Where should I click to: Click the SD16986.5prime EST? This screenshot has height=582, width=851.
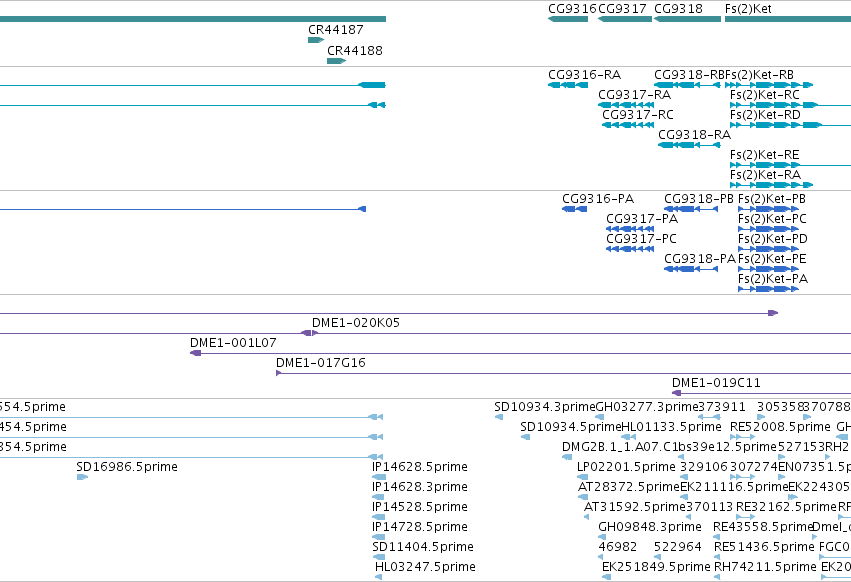point(82,477)
